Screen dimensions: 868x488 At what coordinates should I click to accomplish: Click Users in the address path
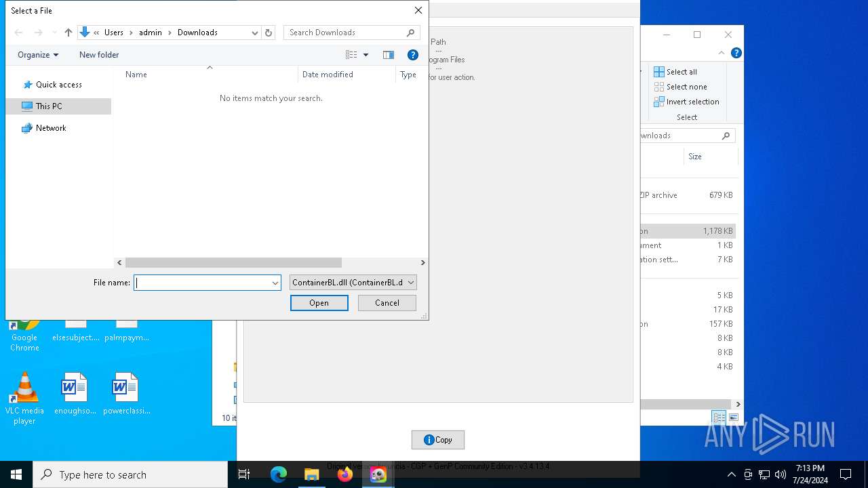coord(114,33)
